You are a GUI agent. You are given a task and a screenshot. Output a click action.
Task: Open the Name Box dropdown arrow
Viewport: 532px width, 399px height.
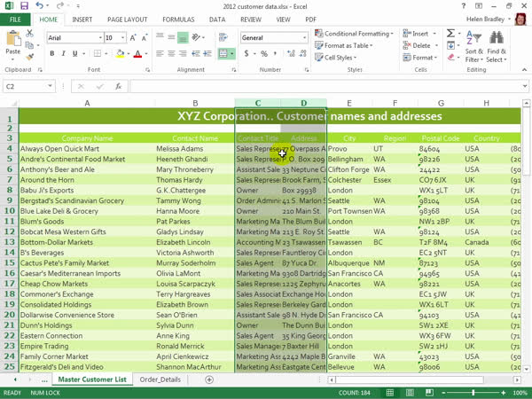tap(50, 86)
